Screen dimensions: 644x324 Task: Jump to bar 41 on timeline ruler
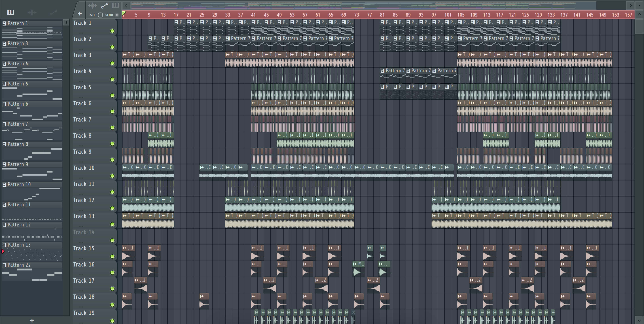(253, 15)
